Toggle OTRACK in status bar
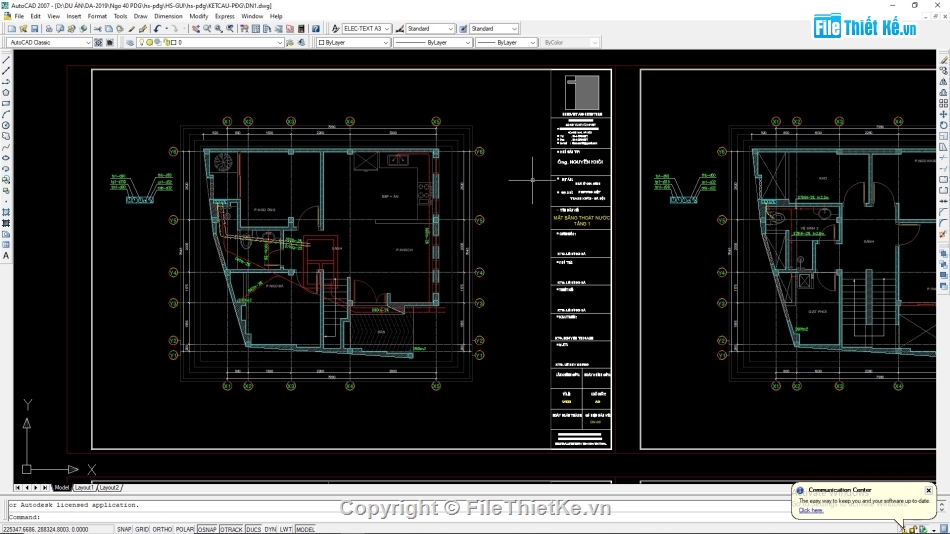 [231, 529]
